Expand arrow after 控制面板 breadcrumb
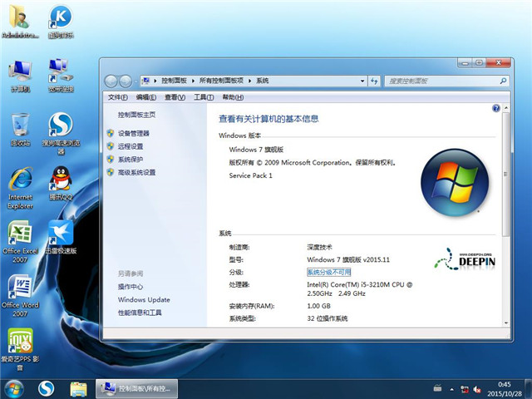The width and height of the screenshot is (532, 399). [x=193, y=81]
